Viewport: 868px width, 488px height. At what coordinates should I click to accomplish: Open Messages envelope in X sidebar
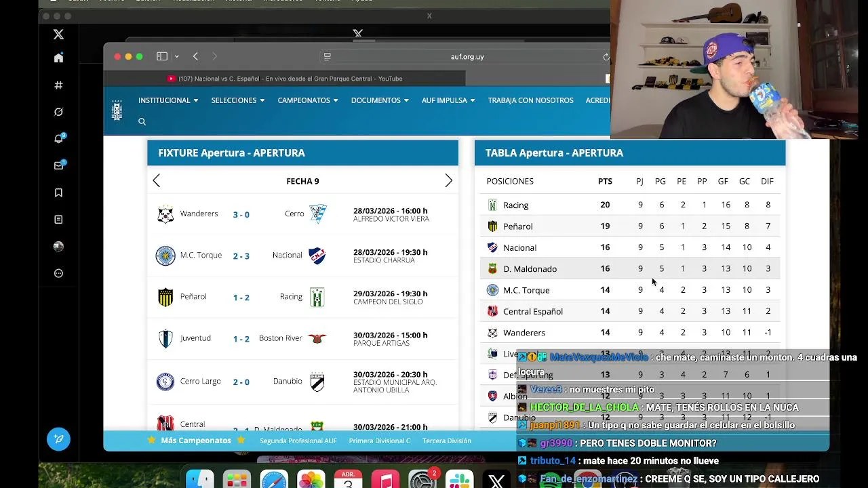(58, 165)
